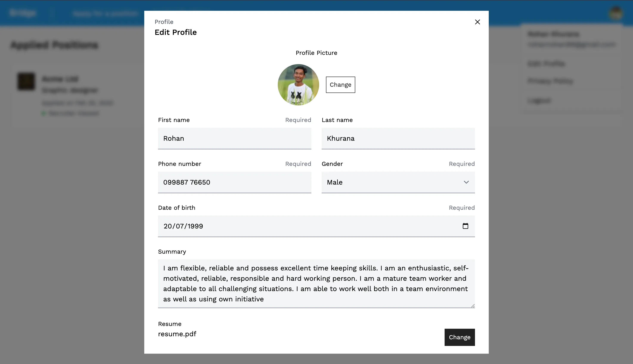Screen dimensions: 633x364
Task: Open Privacy Policy in the user menu
Action: 550,81
